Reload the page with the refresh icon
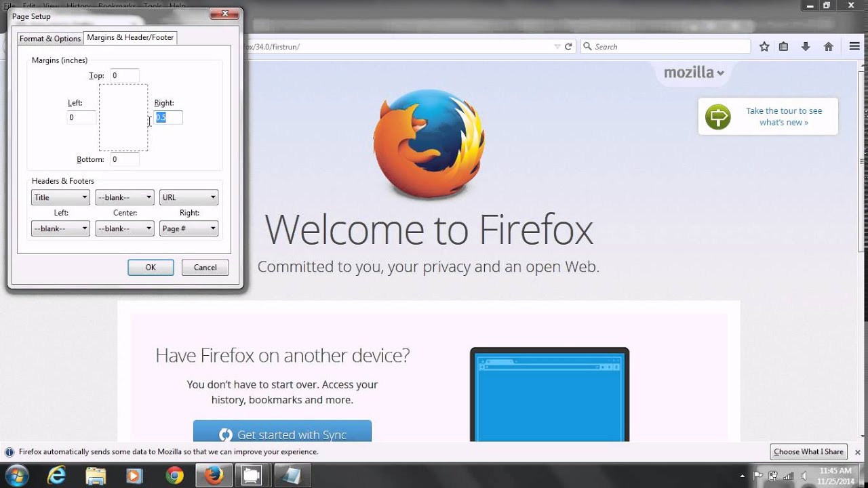 (568, 47)
